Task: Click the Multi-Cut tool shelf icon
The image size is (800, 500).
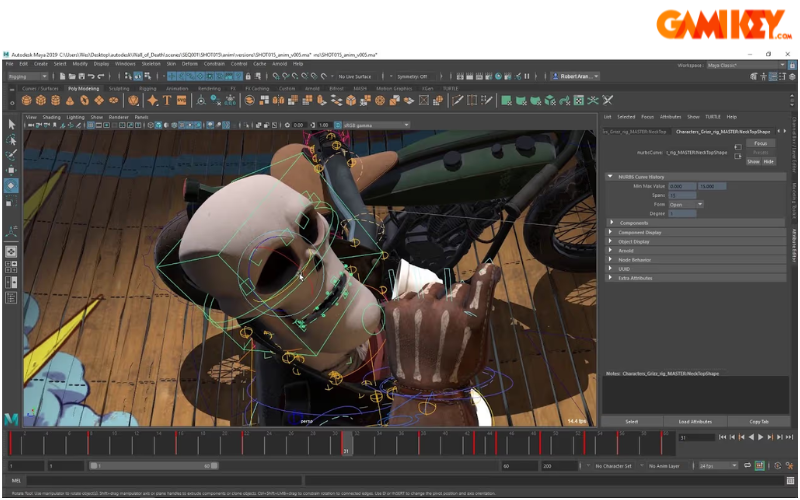Action: pyautogui.click(x=457, y=101)
